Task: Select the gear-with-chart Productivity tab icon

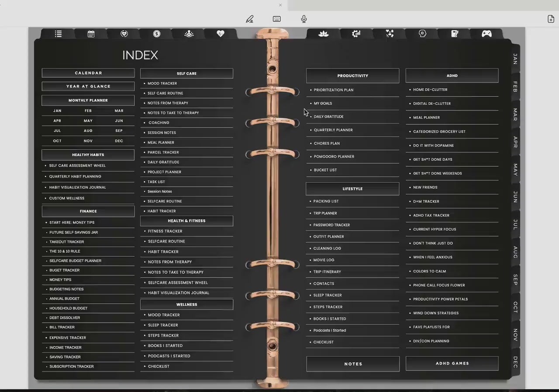Action: pos(356,33)
